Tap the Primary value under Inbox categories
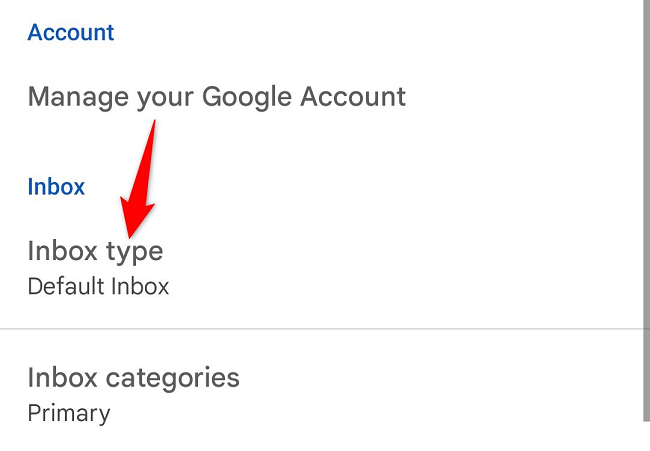 point(69,412)
